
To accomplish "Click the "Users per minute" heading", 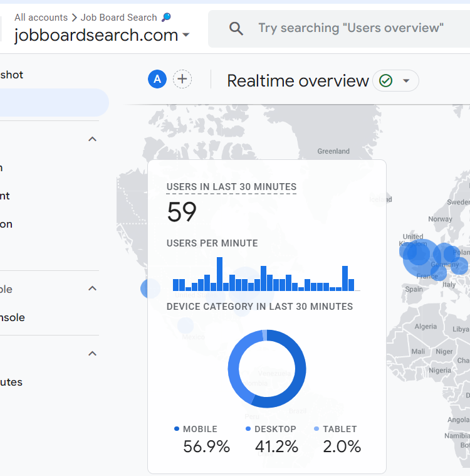I will [212, 243].
